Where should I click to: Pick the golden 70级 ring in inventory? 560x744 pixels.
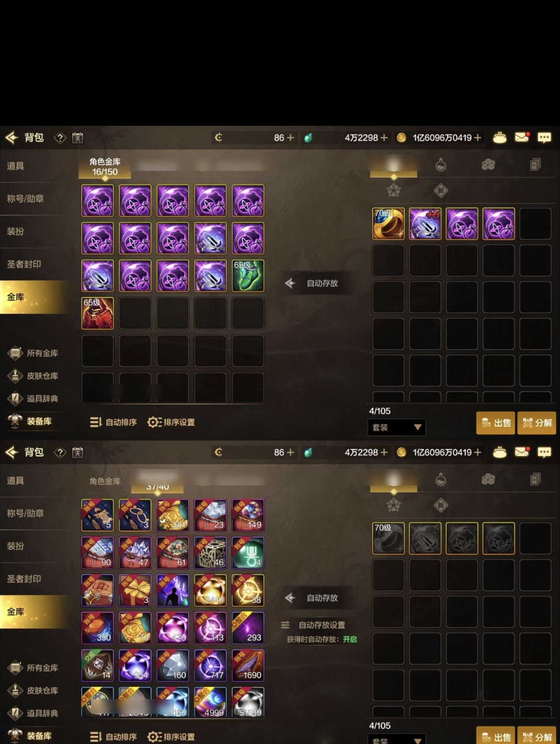388,223
